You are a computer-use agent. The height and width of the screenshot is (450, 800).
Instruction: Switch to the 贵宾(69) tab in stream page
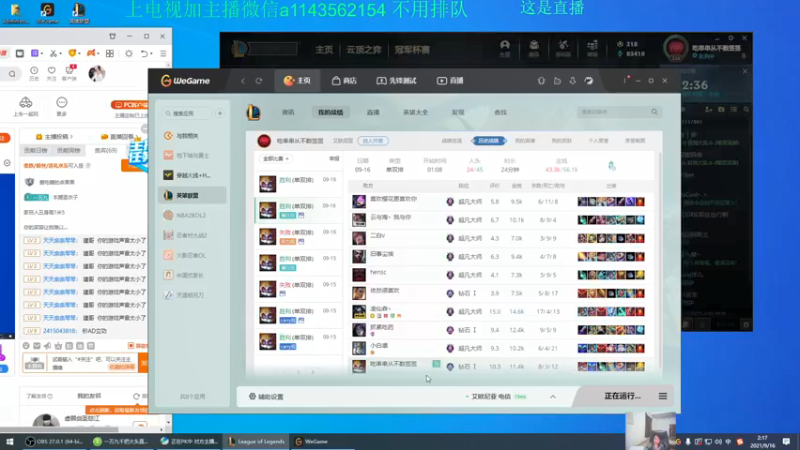click(106, 151)
